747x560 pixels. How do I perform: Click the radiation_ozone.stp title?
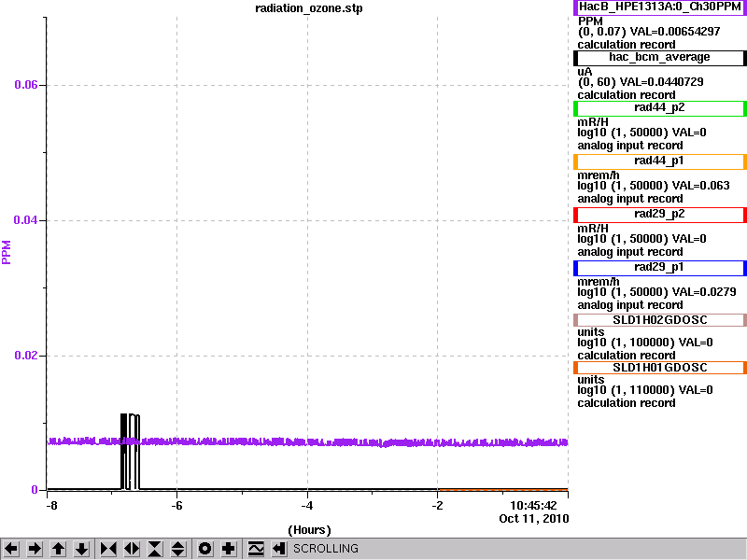click(309, 8)
